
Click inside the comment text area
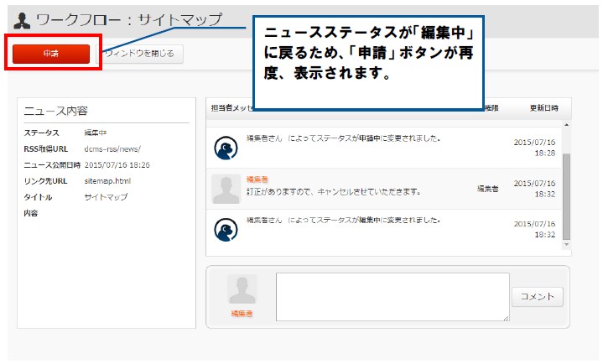tap(392, 297)
